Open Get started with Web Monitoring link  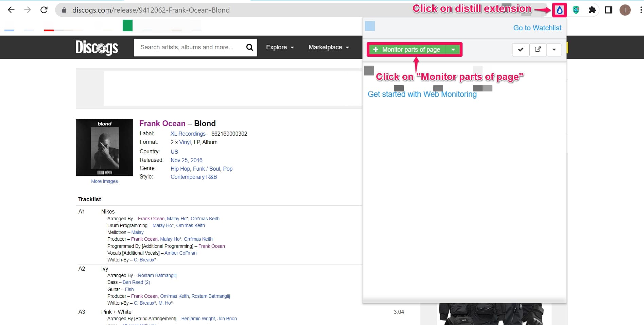click(422, 94)
